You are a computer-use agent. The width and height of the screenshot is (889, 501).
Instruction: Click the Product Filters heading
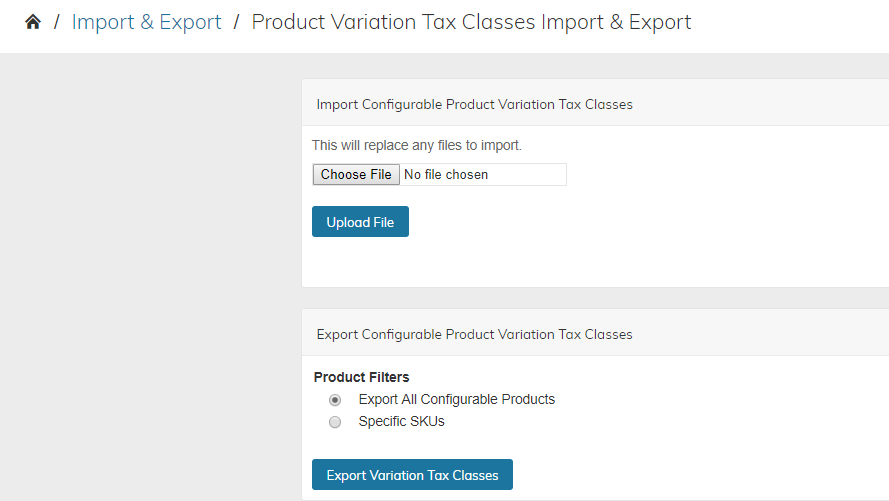pyautogui.click(x=361, y=377)
